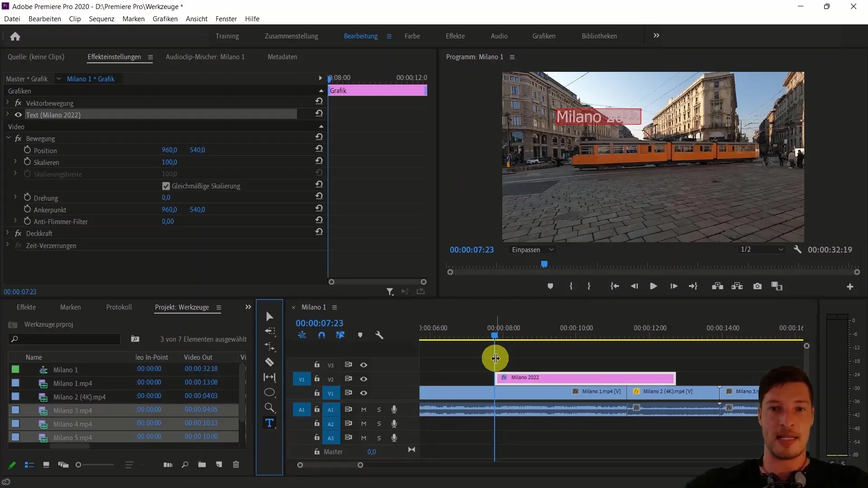Open playback resolution 1/2 dropdown

pos(762,249)
